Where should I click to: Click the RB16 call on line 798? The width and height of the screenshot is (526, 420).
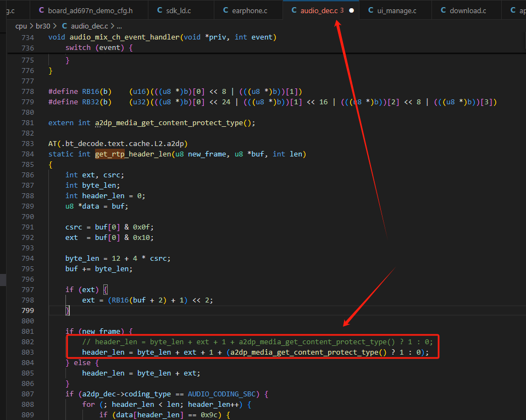120,300
